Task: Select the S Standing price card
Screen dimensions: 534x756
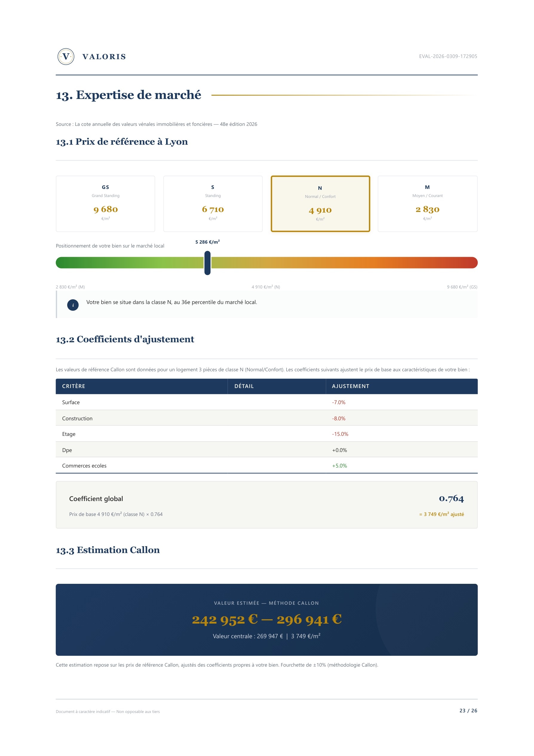Action: click(213, 204)
